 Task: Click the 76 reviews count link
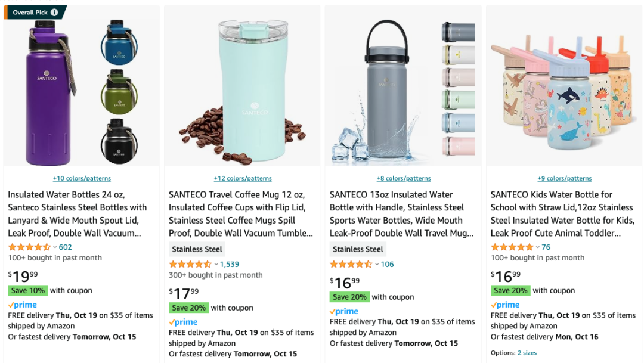(546, 247)
